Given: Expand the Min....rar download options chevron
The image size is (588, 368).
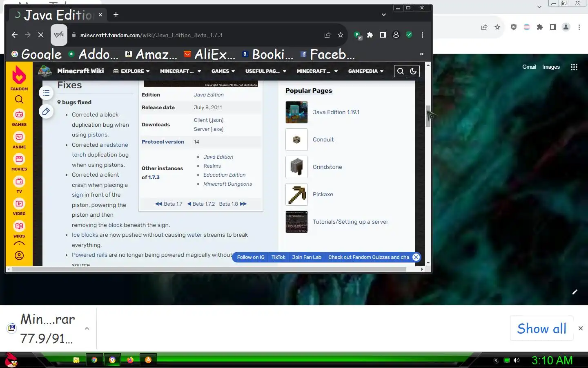Looking at the screenshot, I should click(x=87, y=328).
